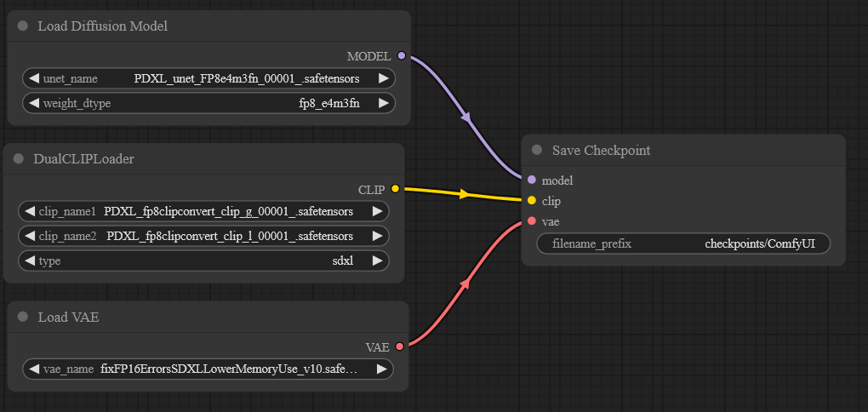This screenshot has width=868, height=412.
Task: Select the Save Checkpoint node title
Action: pyautogui.click(x=601, y=150)
